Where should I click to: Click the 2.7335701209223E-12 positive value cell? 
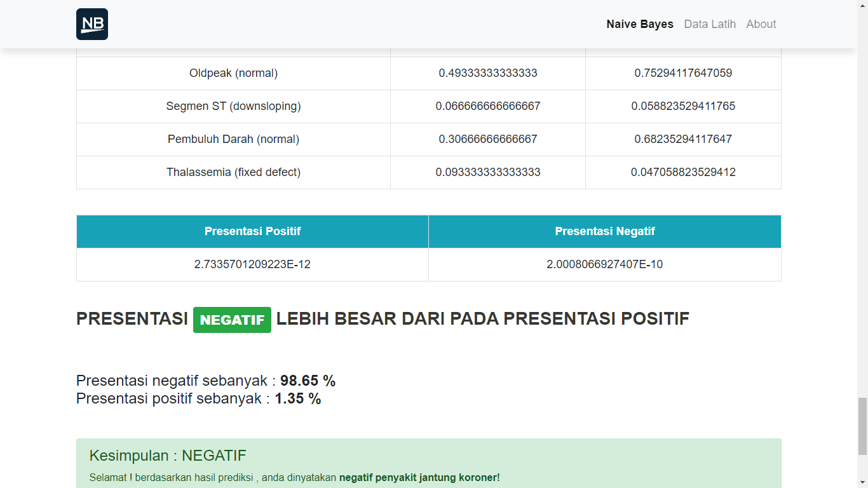point(252,264)
